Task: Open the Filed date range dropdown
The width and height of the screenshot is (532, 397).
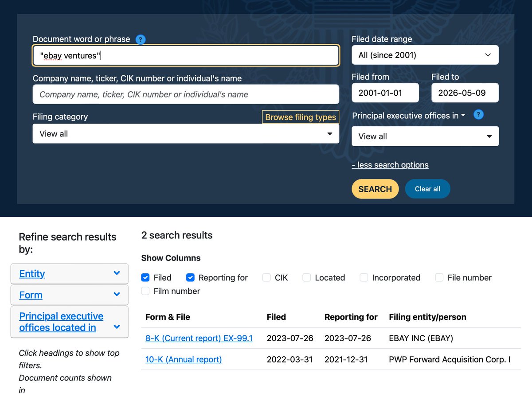Action: point(425,55)
